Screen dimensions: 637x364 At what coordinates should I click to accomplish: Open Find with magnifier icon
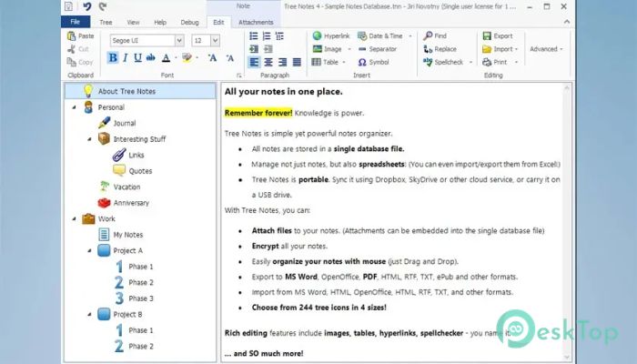(x=435, y=35)
